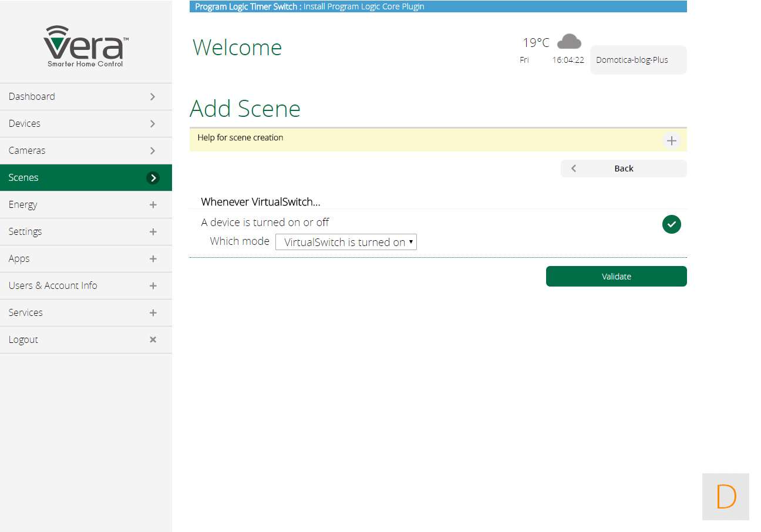
Task: Open the Devices menu item
Action: 25,123
